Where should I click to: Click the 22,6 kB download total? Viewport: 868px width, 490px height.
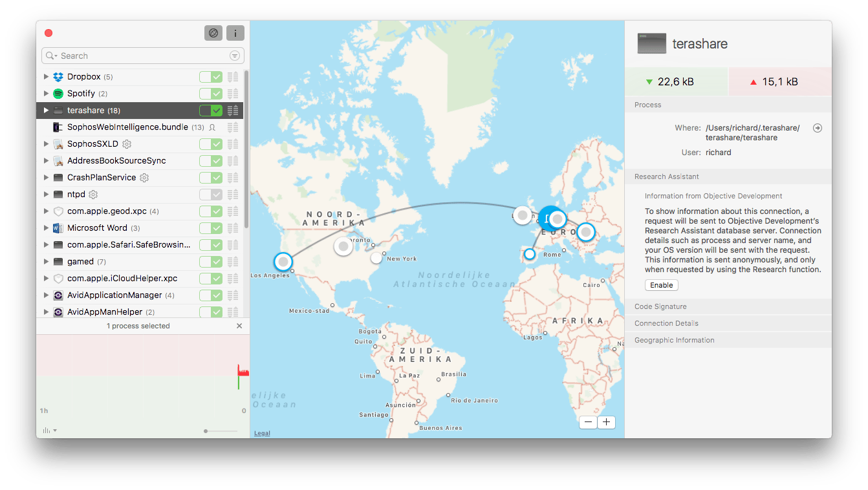[676, 81]
